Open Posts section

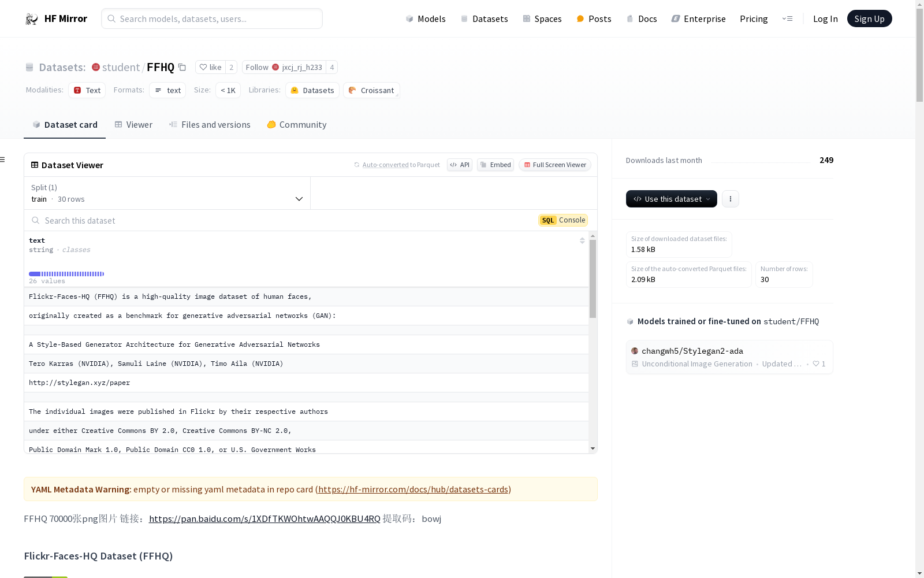click(594, 19)
